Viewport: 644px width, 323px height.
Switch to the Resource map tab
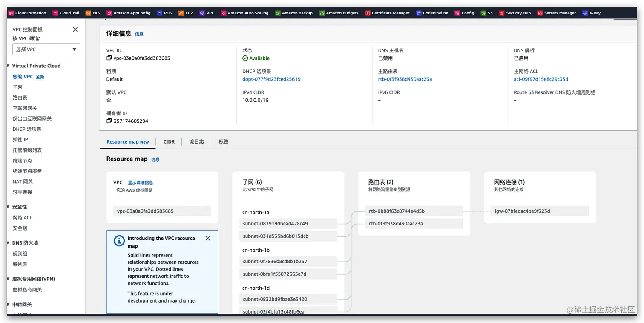point(128,142)
